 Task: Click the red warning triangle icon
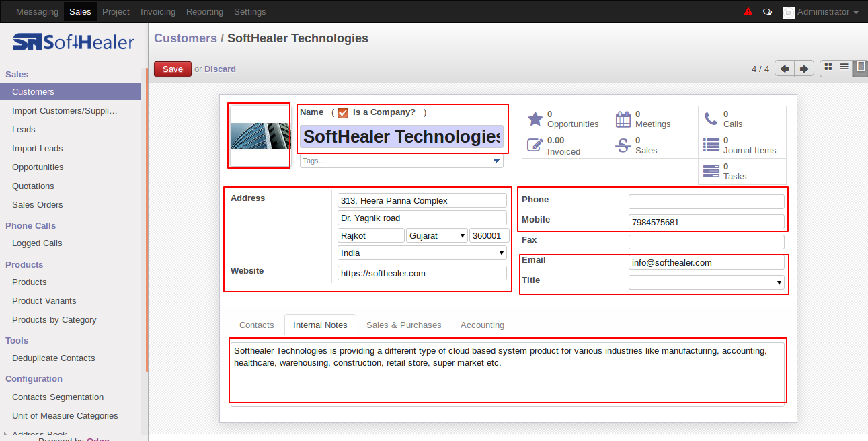pyautogui.click(x=748, y=11)
